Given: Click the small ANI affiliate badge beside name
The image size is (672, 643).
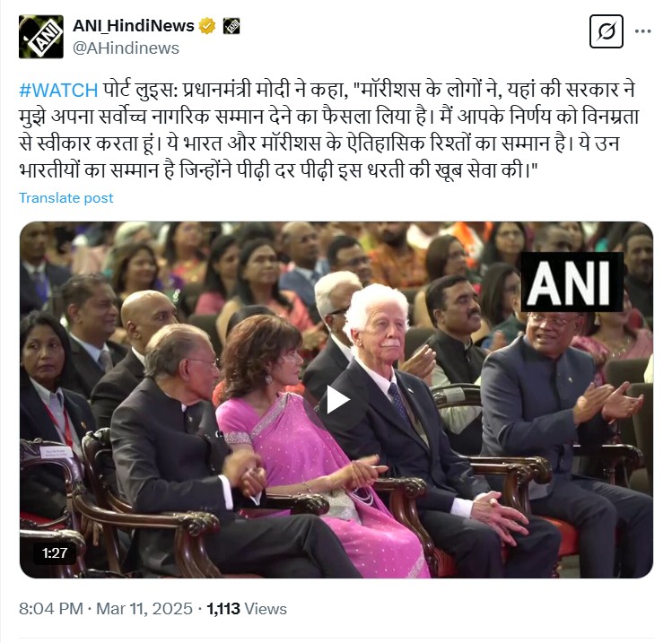Looking at the screenshot, I should point(231,26).
